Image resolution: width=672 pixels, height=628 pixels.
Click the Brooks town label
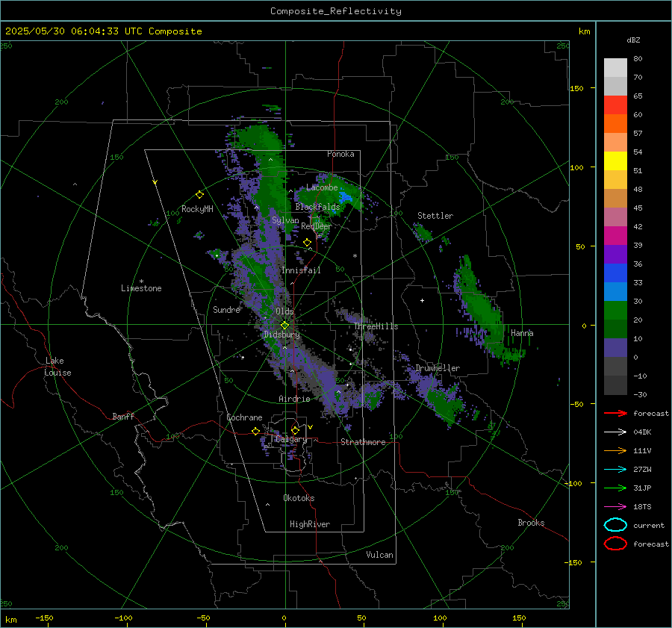(531, 523)
